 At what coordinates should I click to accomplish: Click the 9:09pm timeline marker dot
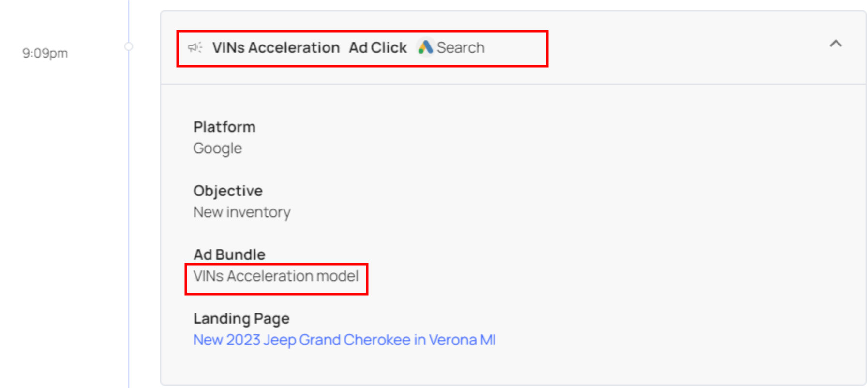point(129,46)
